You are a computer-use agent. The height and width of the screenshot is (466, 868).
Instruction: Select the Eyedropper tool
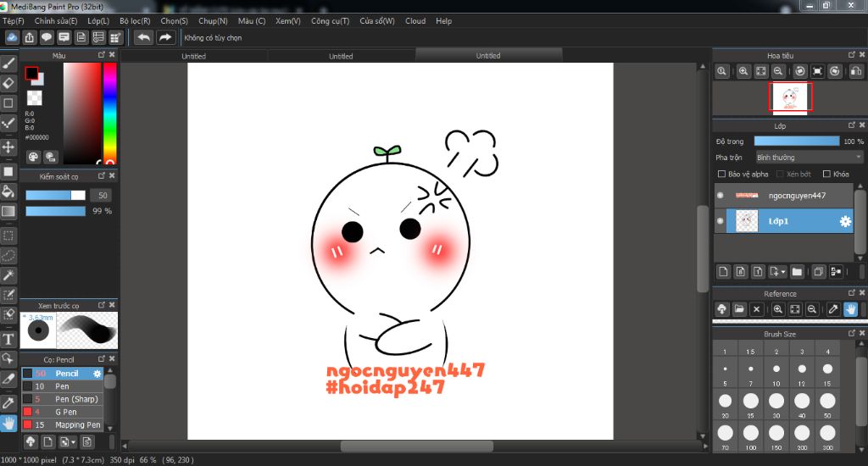[x=8, y=403]
